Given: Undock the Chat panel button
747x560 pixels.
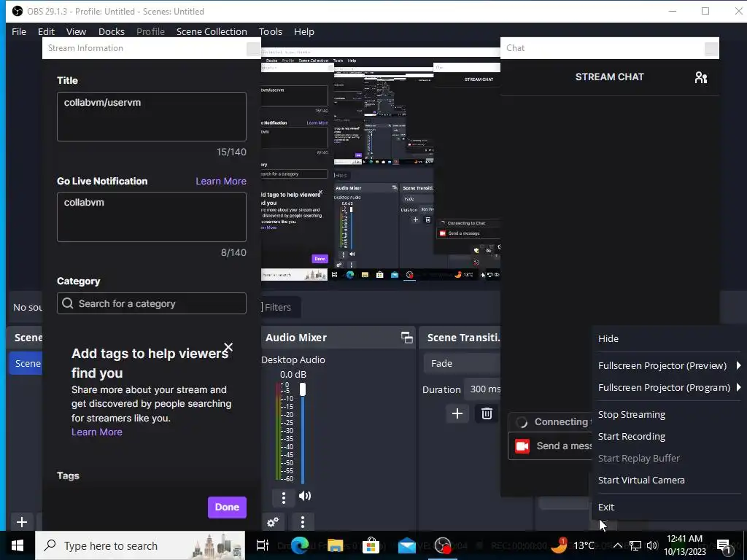Looking at the screenshot, I should 711,49.
